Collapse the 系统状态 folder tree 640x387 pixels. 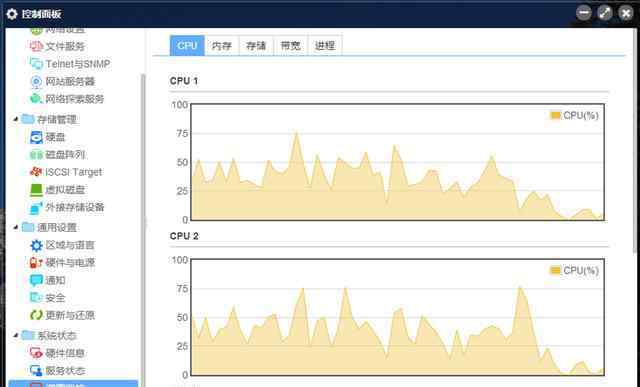point(16,335)
